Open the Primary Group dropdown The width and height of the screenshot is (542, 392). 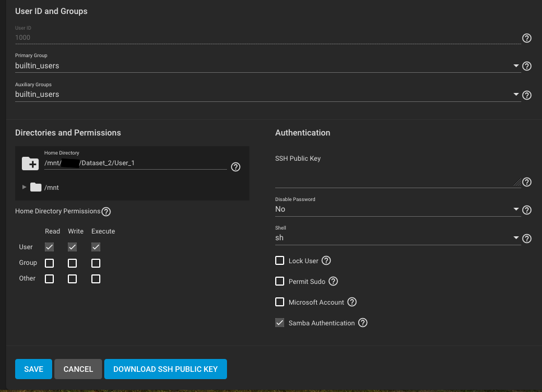267,66
